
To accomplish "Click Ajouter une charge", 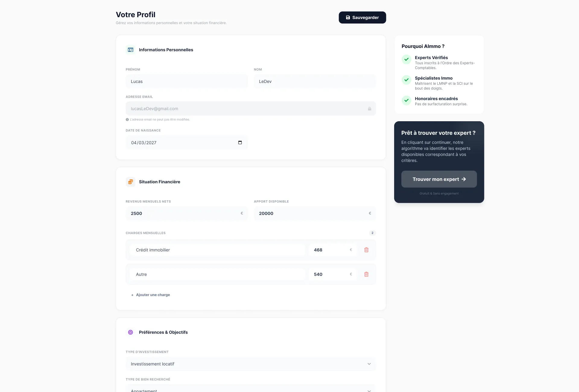I will 150,295.
